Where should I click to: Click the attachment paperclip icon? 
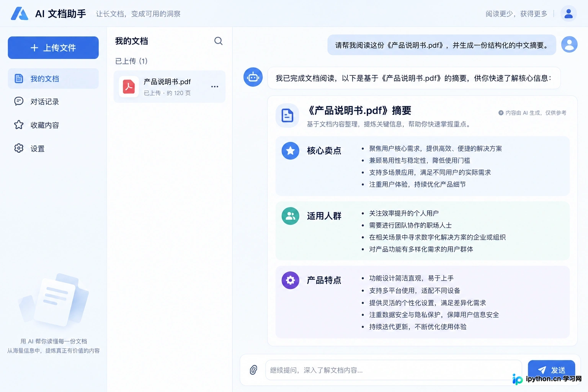pos(253,370)
